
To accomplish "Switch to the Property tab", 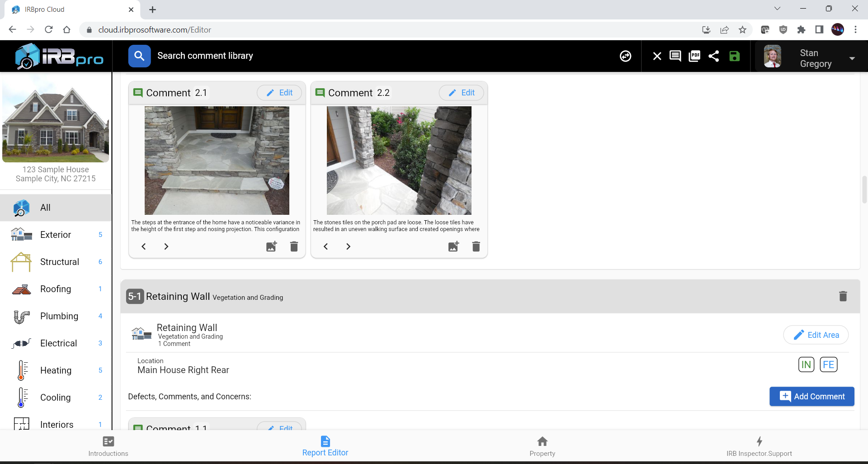I will click(542, 446).
